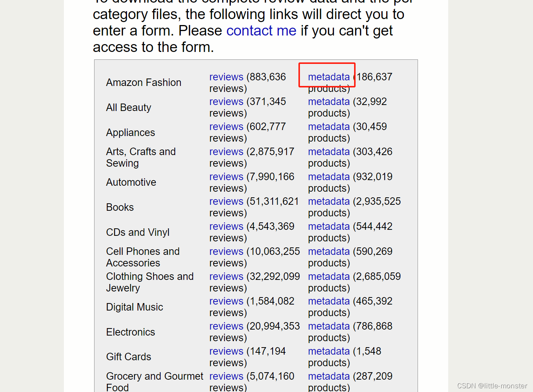This screenshot has height=392, width=533.
Task: Open Grocery and Gourmet Food reviews link
Action: (x=226, y=376)
